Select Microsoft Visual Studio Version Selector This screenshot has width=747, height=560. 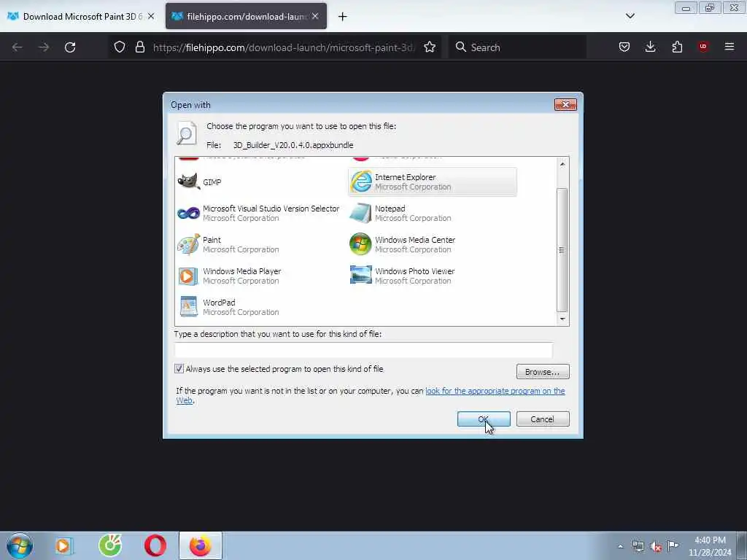[259, 214]
